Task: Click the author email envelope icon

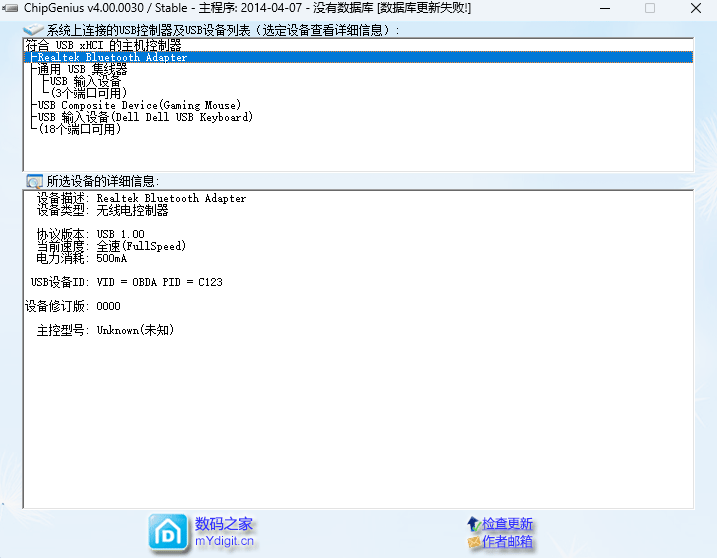Action: (474, 542)
